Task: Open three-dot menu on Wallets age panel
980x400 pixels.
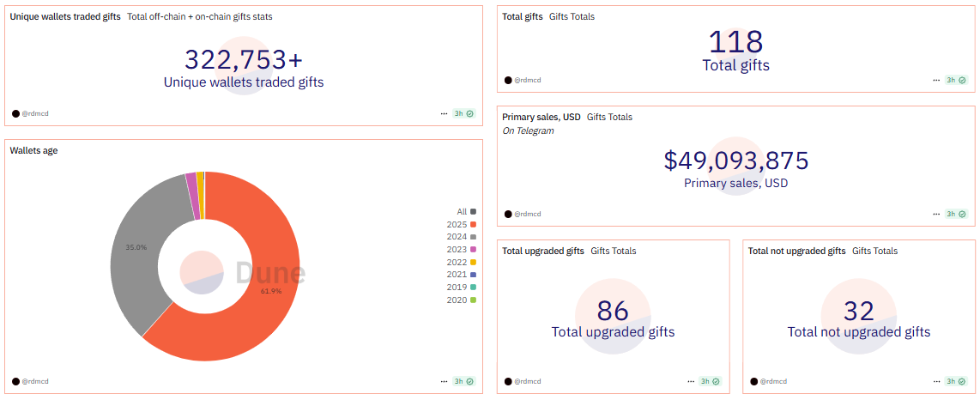Action: (444, 381)
